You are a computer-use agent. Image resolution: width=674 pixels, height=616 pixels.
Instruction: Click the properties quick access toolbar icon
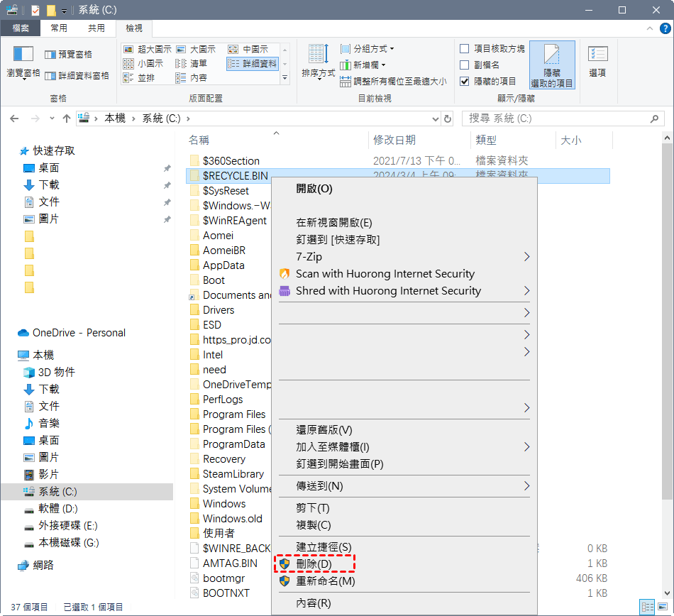pyautogui.click(x=35, y=10)
